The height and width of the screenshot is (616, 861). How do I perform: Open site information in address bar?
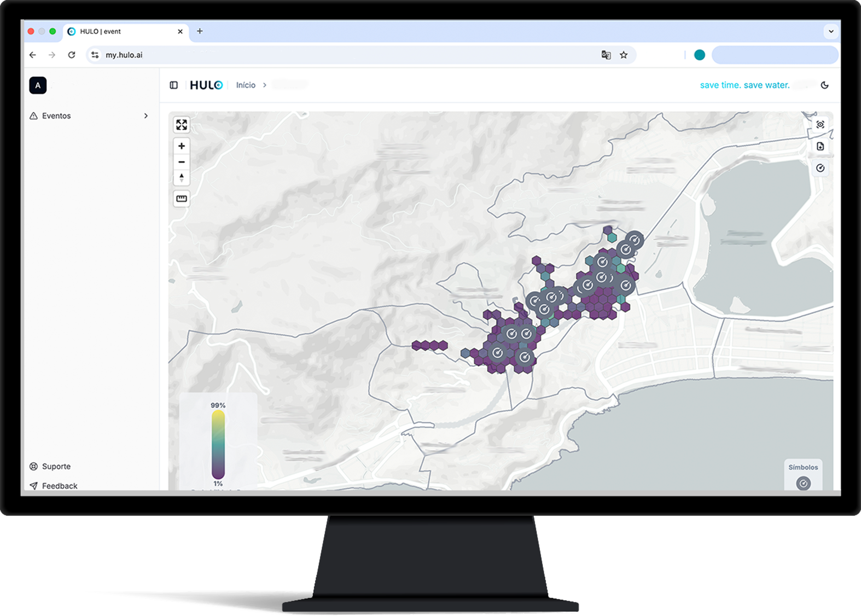tap(95, 55)
